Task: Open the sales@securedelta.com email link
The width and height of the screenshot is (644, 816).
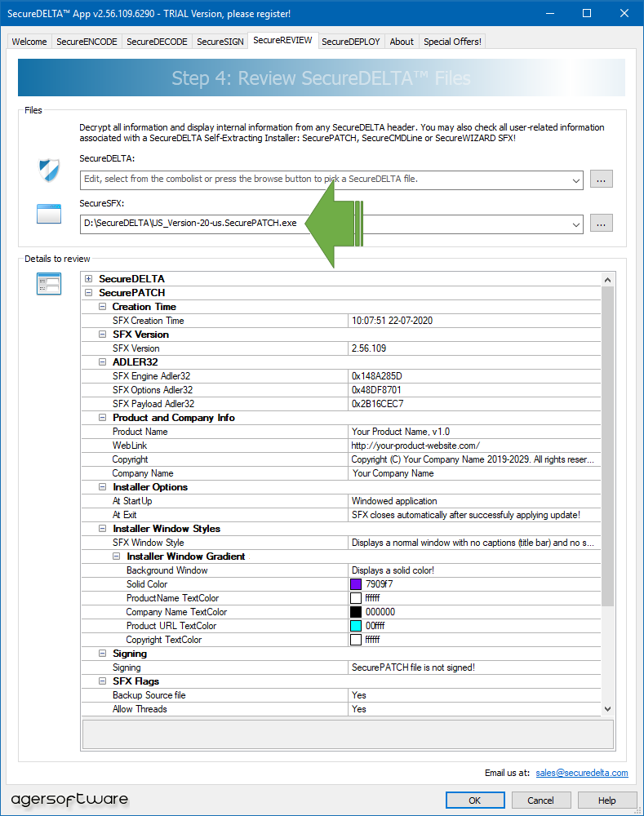Action: (x=582, y=773)
